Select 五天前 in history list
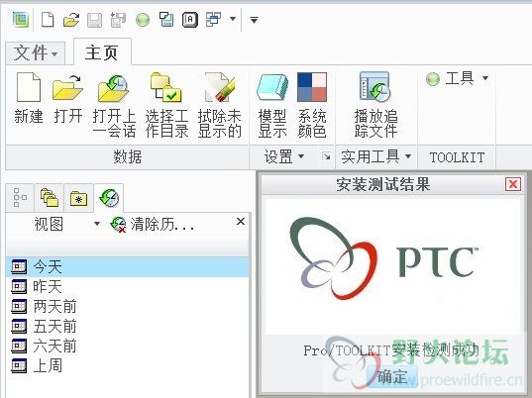Viewport: 532px width, 398px height. point(128,326)
